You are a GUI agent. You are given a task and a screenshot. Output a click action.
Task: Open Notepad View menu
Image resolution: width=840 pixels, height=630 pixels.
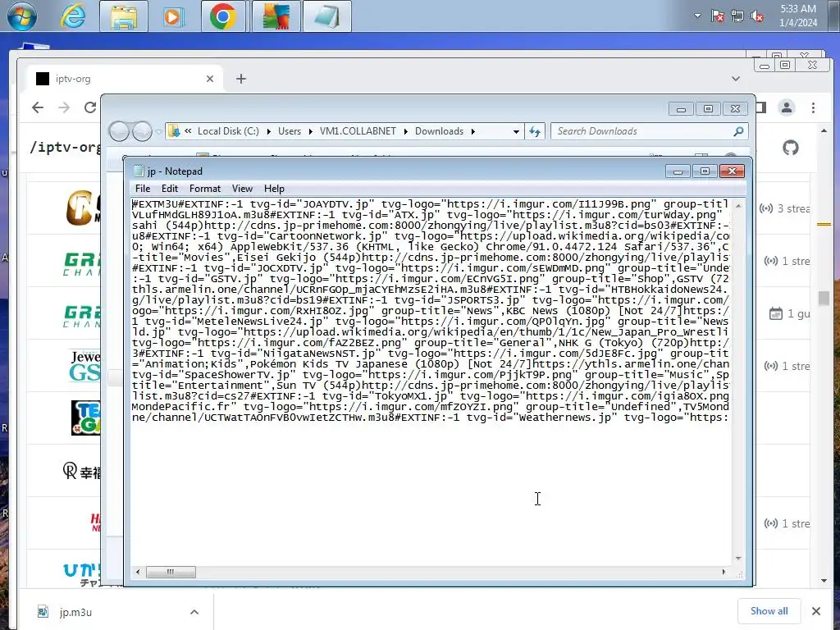tap(242, 189)
